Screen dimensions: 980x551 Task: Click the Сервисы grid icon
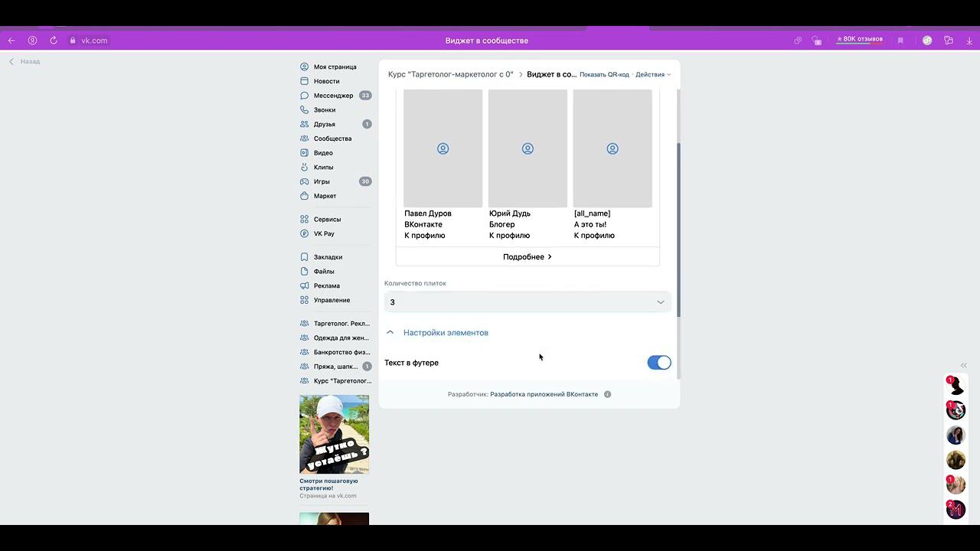(x=305, y=219)
